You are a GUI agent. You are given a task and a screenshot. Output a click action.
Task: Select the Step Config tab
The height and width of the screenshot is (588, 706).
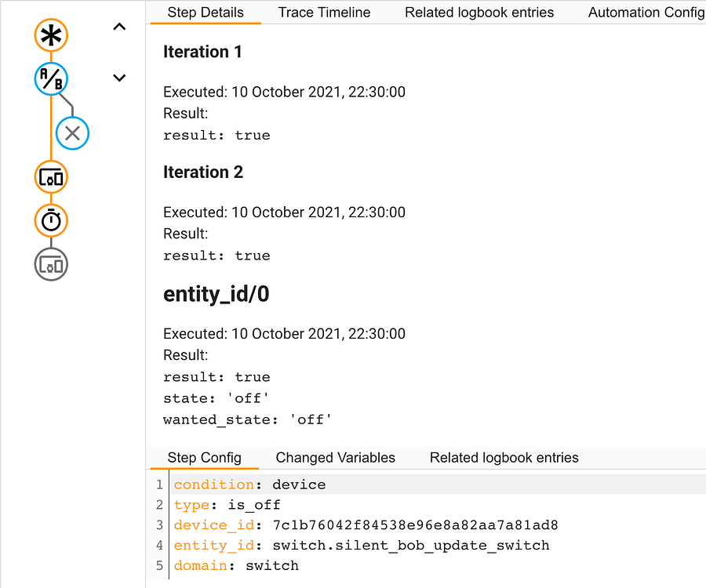click(x=204, y=458)
